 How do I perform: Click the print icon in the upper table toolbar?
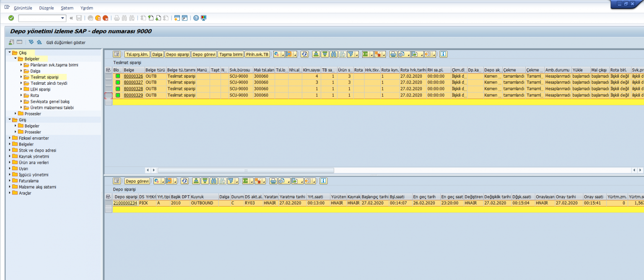393,54
